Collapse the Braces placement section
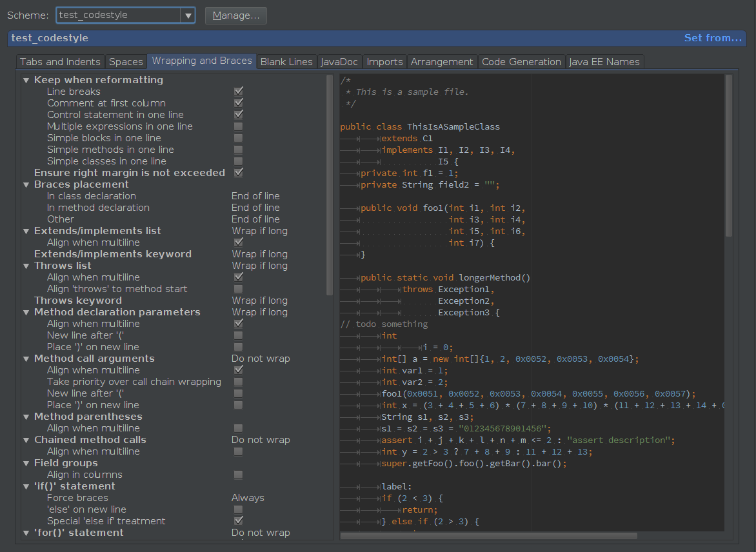The image size is (756, 552). (25, 184)
